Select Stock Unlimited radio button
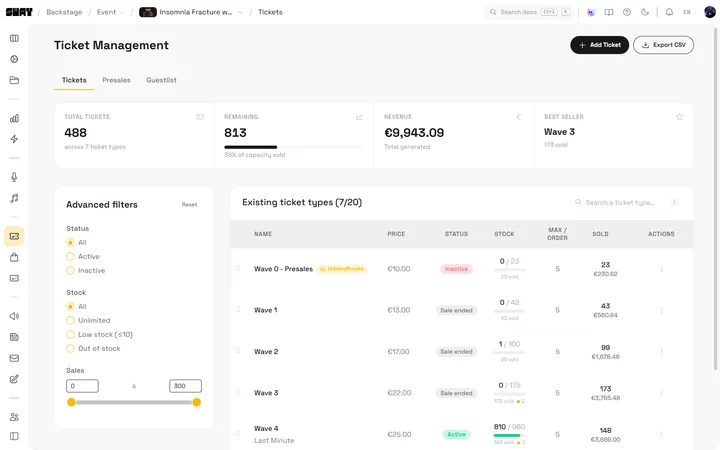The width and height of the screenshot is (720, 450). point(70,321)
